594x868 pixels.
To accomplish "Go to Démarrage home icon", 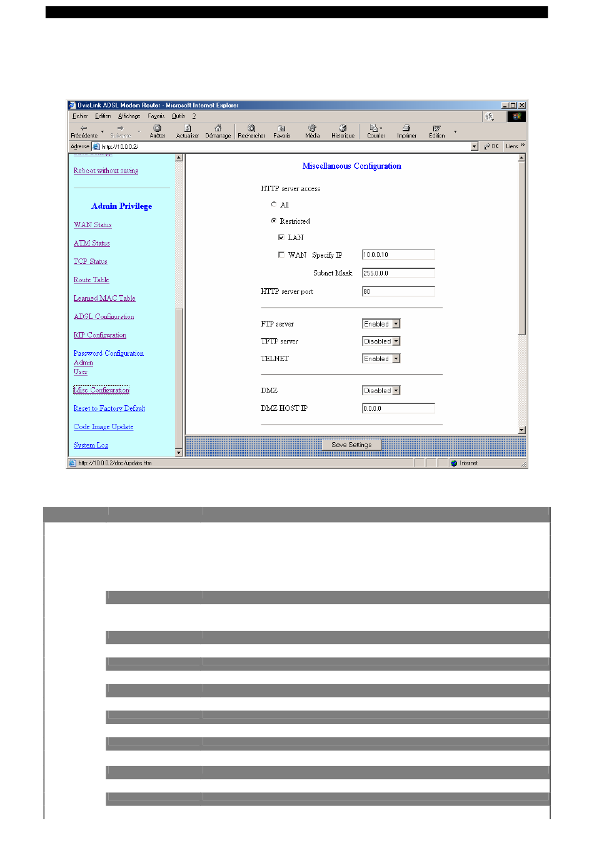I will tap(218, 128).
